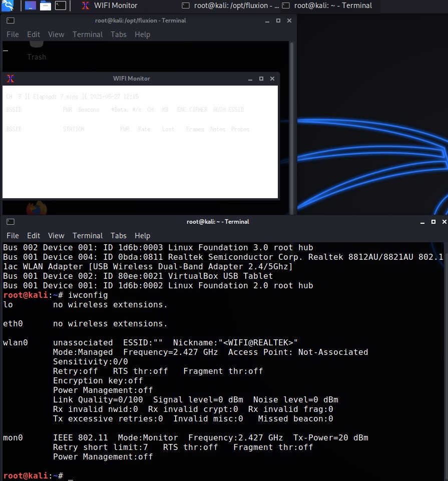The image size is (448, 481).
Task: Switch to WIFI Monitor via the taskbar
Action: click(x=114, y=6)
